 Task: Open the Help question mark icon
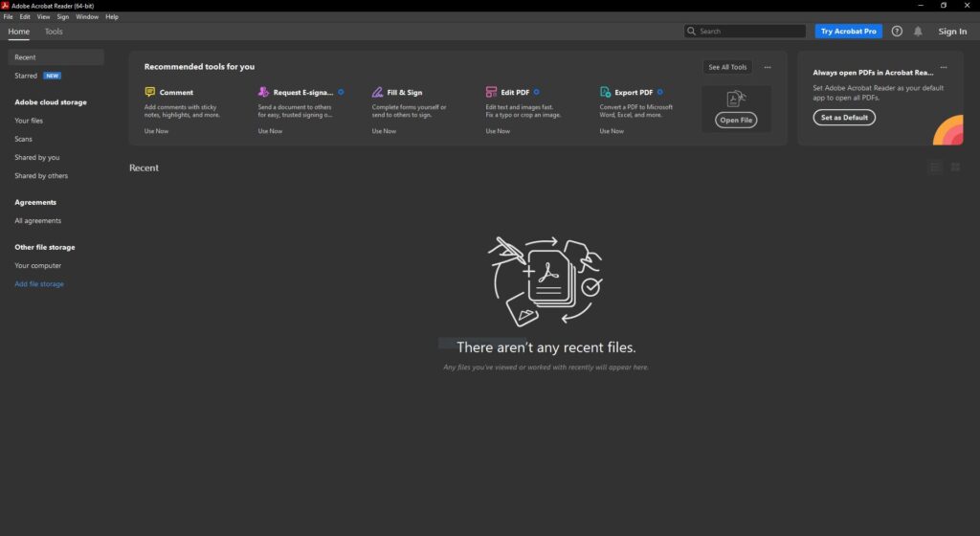click(x=897, y=32)
